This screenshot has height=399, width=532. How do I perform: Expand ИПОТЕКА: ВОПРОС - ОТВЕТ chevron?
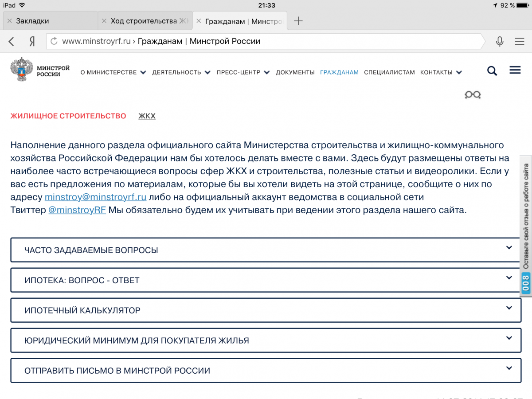509,278
